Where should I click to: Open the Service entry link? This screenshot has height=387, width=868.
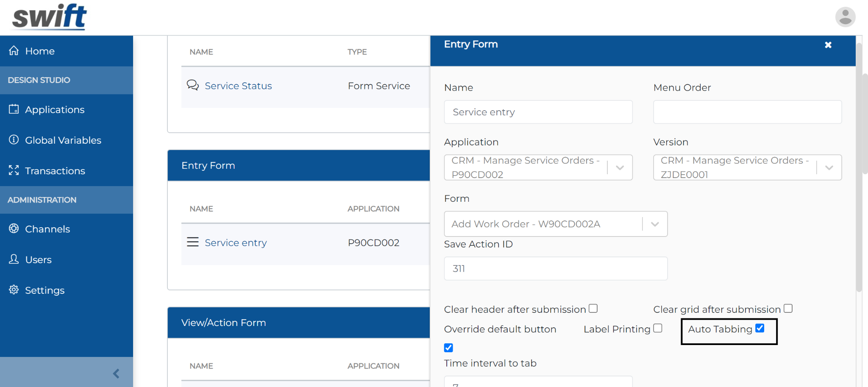pos(236,242)
